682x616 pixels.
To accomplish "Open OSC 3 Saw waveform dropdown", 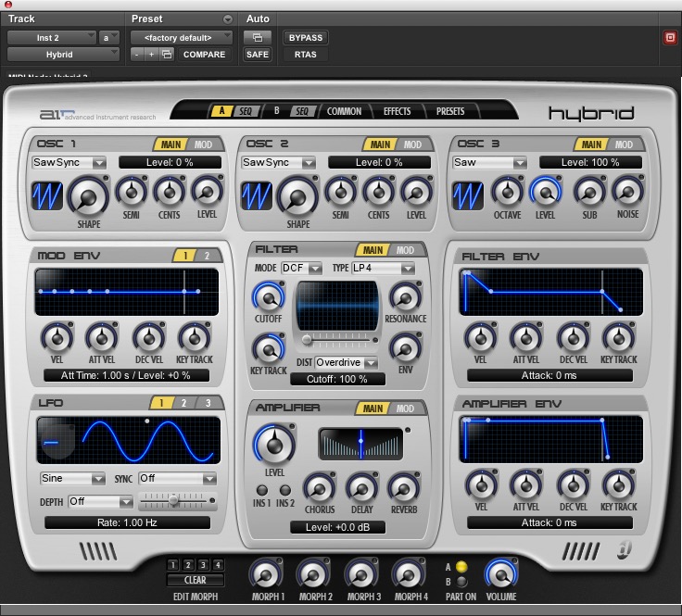I will click(489, 163).
